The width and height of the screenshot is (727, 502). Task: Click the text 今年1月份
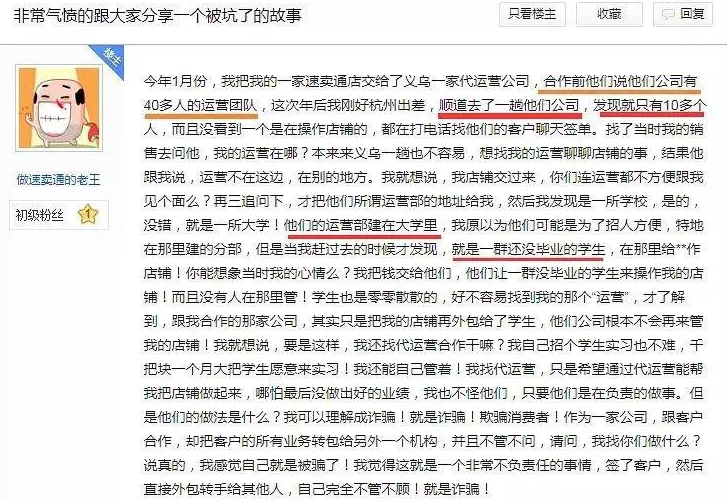pos(175,81)
